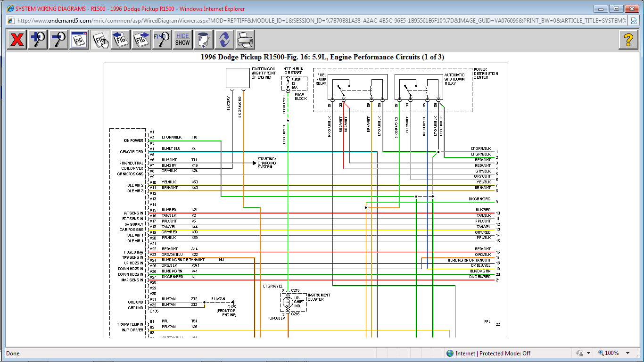The width and height of the screenshot is (644, 362).
Task: Zoom in with the plus magnifier icon
Action: (38, 40)
